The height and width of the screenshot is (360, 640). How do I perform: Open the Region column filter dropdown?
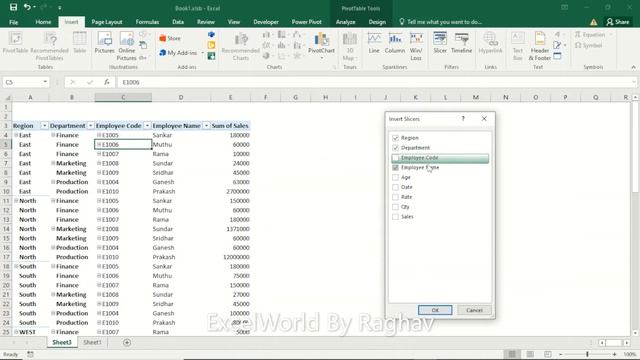(44, 126)
